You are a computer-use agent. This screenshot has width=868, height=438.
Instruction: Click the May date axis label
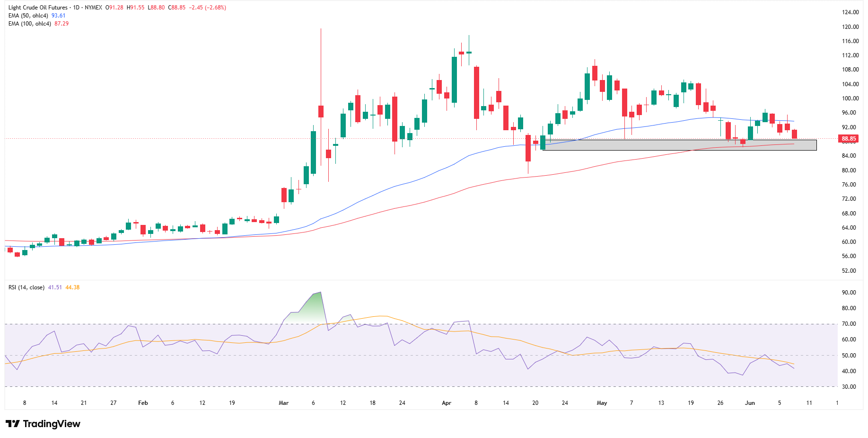(602, 403)
